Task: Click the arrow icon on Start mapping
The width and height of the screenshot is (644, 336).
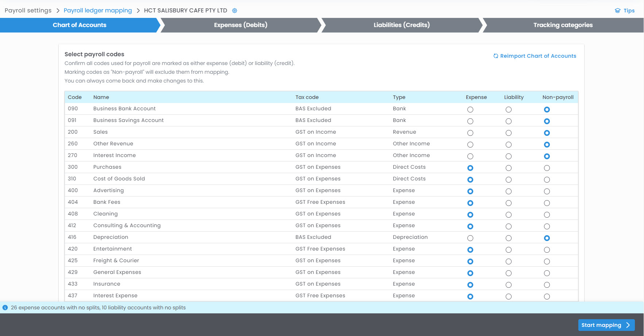Action: (628, 325)
